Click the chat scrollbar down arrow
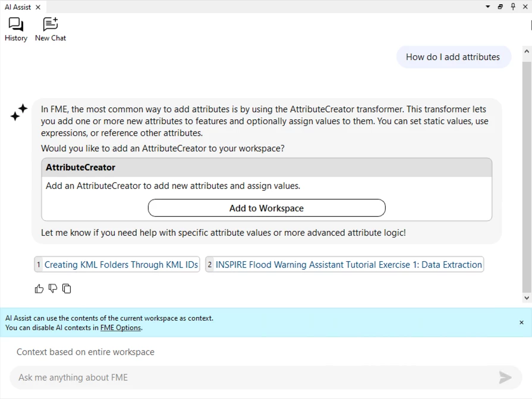 [x=527, y=298]
